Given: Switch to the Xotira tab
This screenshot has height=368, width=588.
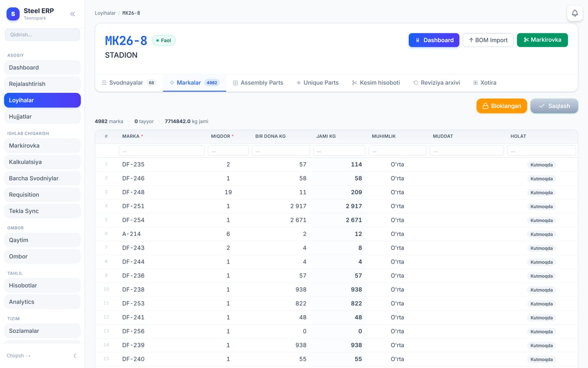Looking at the screenshot, I should pos(485,83).
